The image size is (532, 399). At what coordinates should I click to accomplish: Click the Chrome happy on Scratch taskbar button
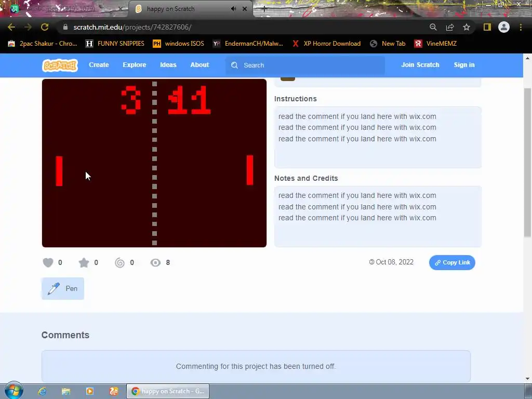coord(168,391)
